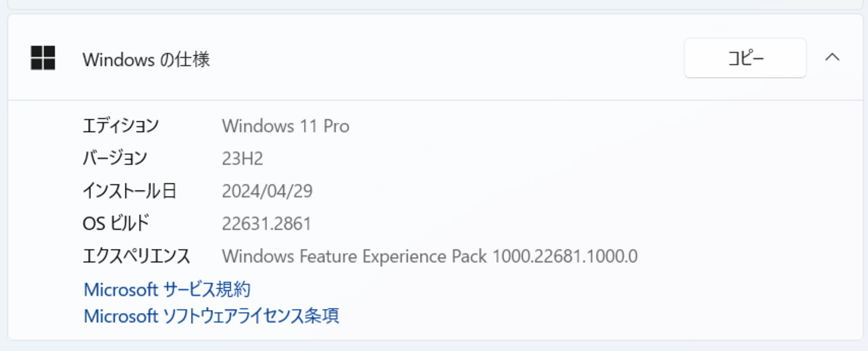Click the エクスペリエンス label

(x=136, y=256)
